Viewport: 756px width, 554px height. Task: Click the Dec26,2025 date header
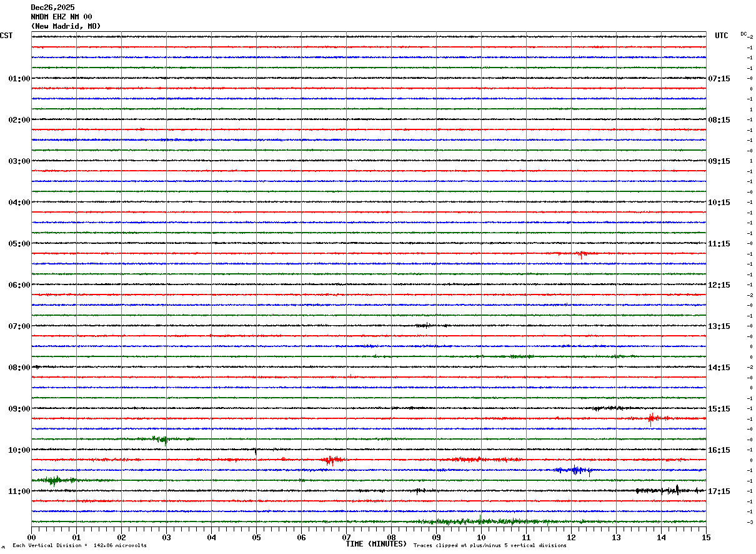[52, 8]
